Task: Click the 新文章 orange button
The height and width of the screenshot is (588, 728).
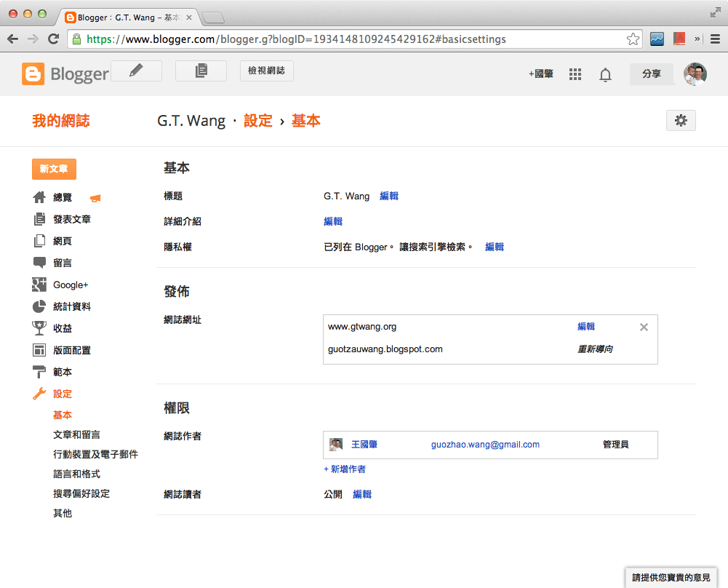Action: click(54, 169)
